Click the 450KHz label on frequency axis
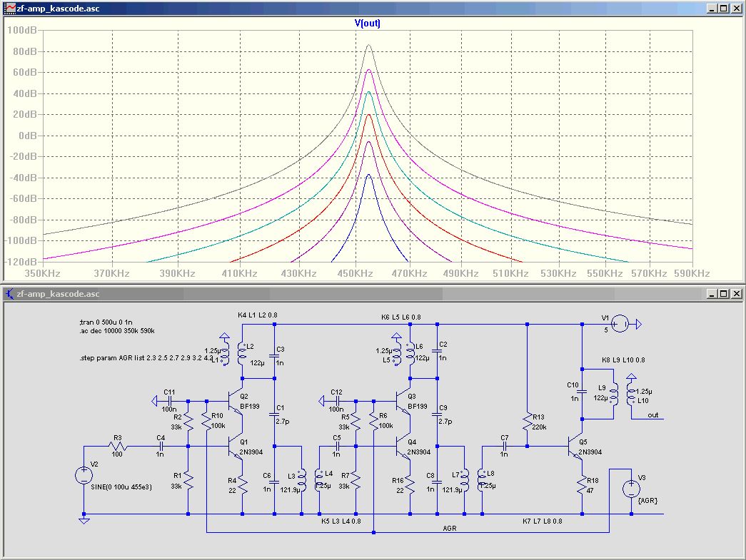 click(354, 274)
